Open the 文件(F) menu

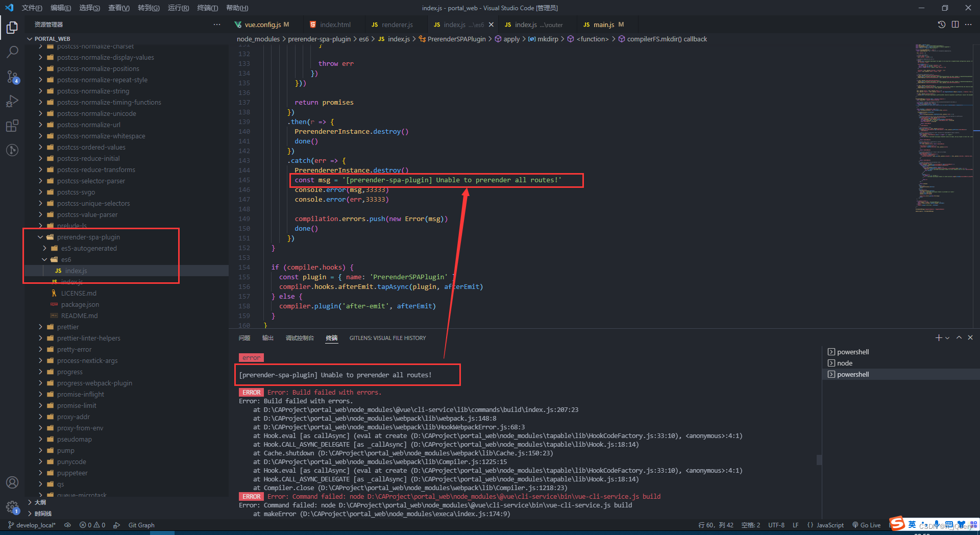click(32, 8)
